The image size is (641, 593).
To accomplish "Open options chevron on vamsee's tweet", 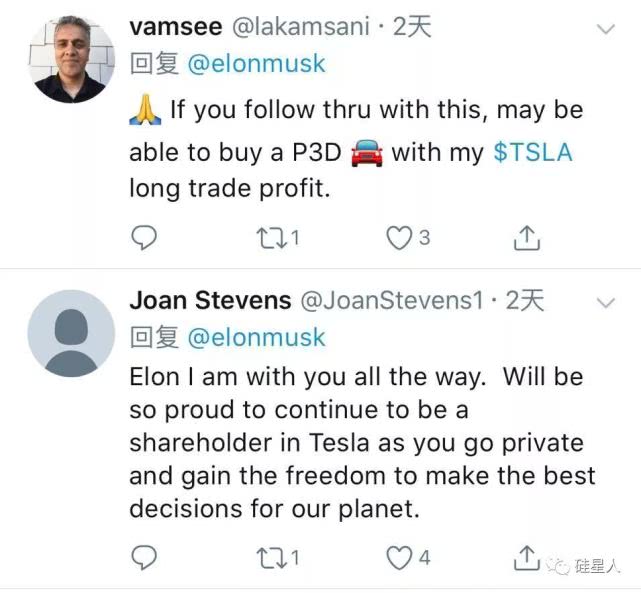I will (x=606, y=30).
